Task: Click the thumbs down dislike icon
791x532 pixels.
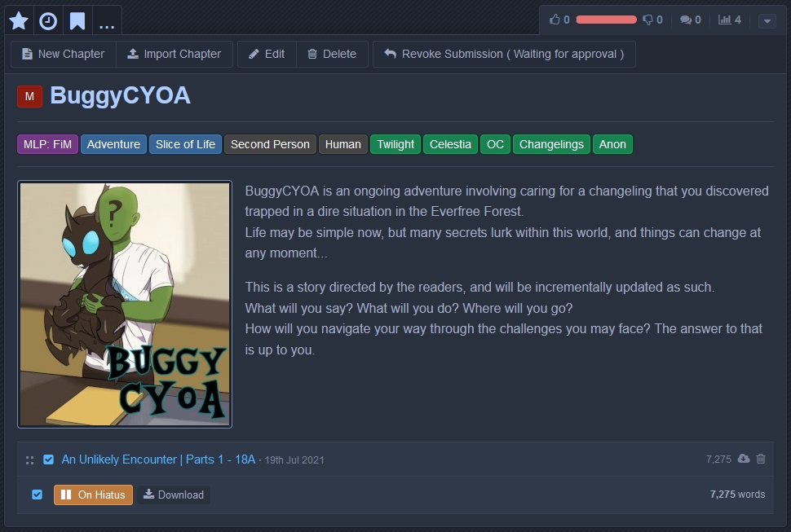Action: pyautogui.click(x=647, y=20)
